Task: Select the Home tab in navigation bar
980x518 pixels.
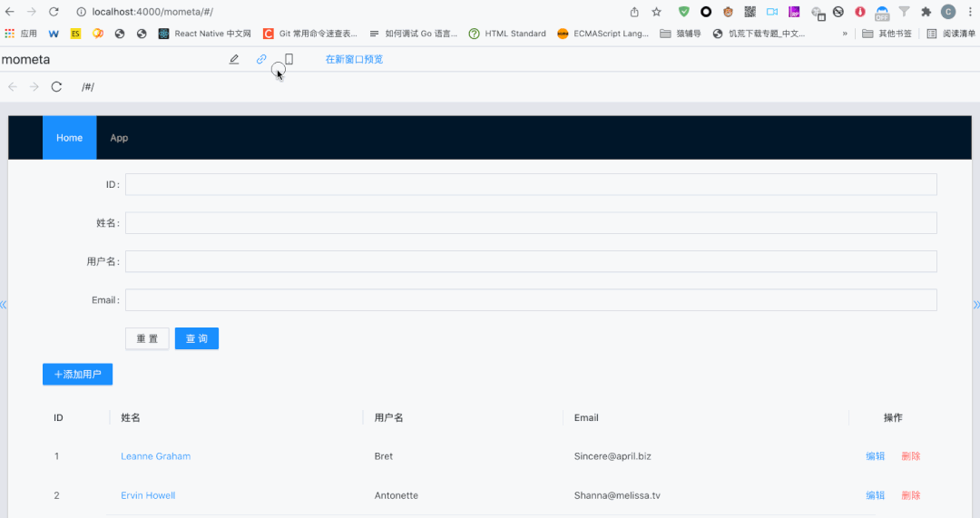Action: point(69,138)
